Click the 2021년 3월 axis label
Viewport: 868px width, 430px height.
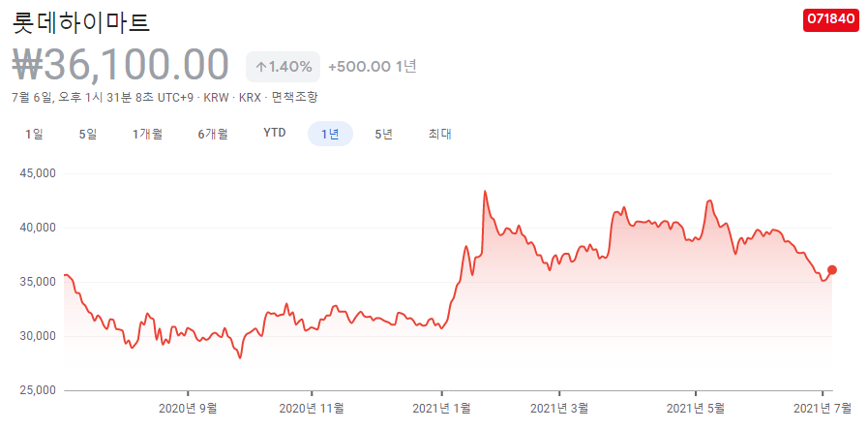click(x=559, y=409)
